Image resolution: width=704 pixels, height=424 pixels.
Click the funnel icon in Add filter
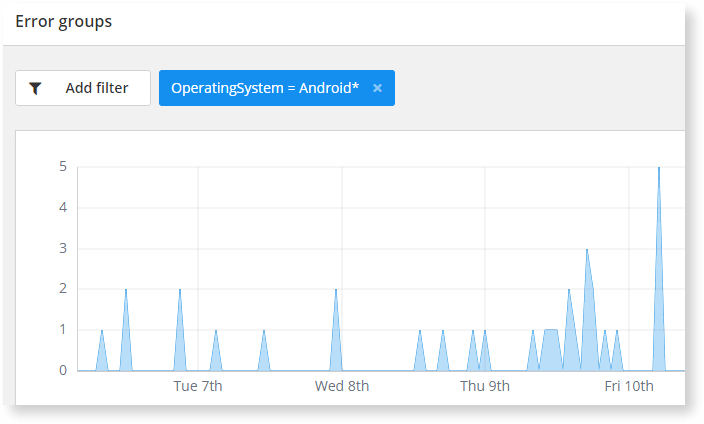click(x=36, y=88)
